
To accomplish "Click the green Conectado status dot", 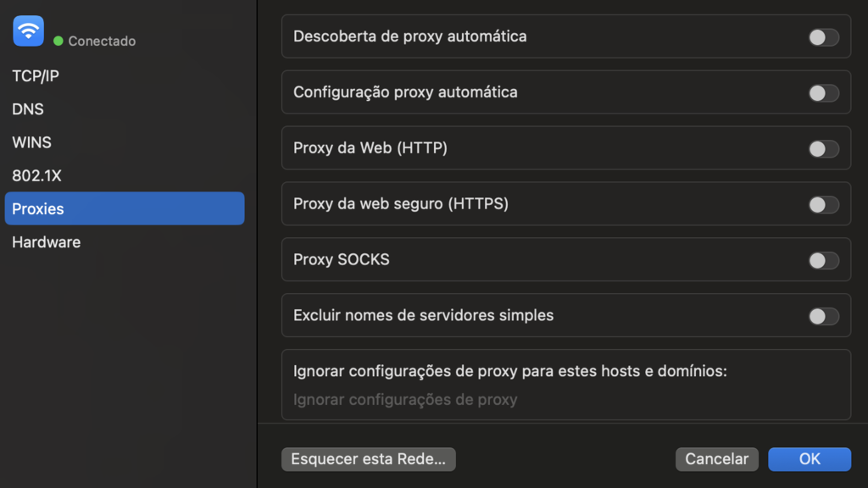I will point(57,40).
